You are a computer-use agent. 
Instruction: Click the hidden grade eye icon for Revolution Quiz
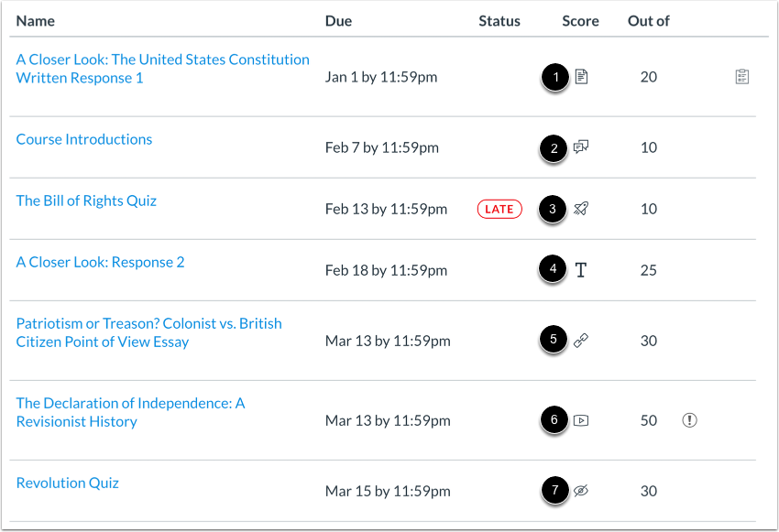click(x=581, y=491)
